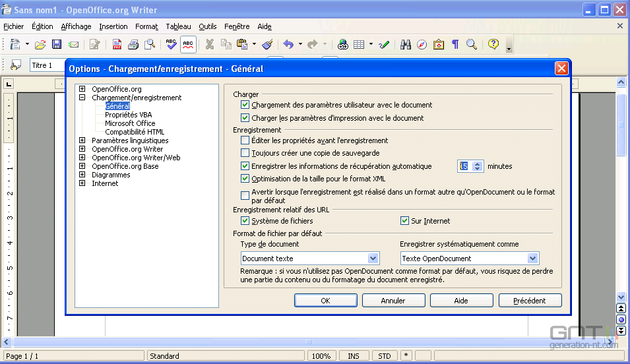This screenshot has height=364, width=630.
Task: Uncheck Charger les paramètres d'impression checkbox
Action: (245, 118)
